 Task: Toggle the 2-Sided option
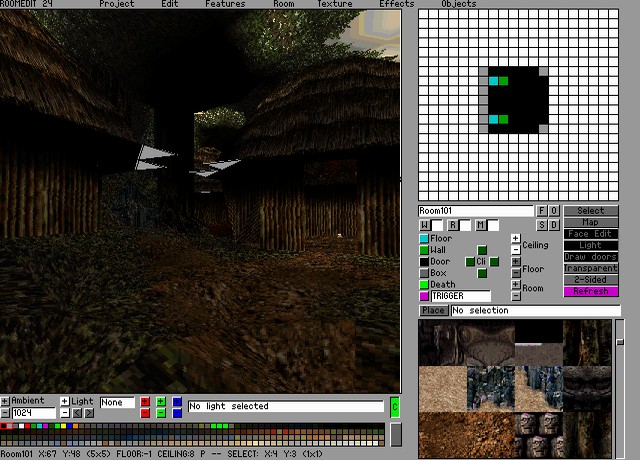click(591, 280)
